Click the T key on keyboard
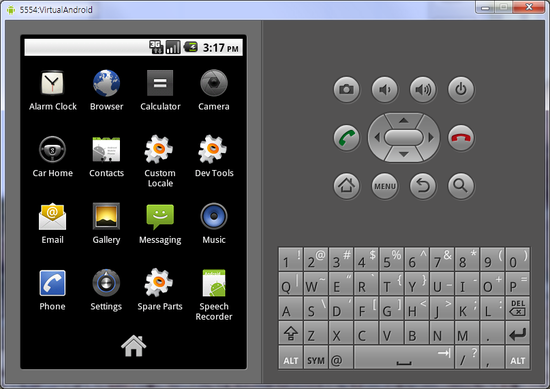This screenshot has width=550, height=389. 391,284
